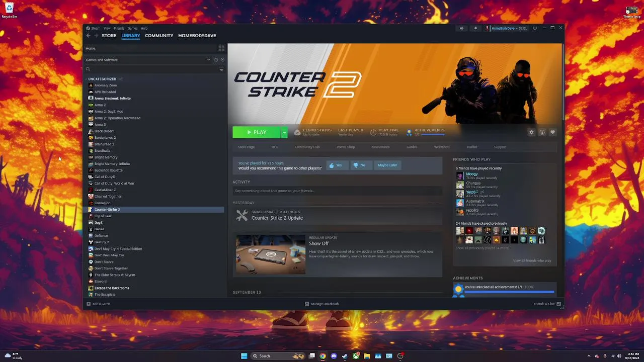This screenshot has width=644, height=362.
Task: Open Points Shop link
Action: point(346,147)
